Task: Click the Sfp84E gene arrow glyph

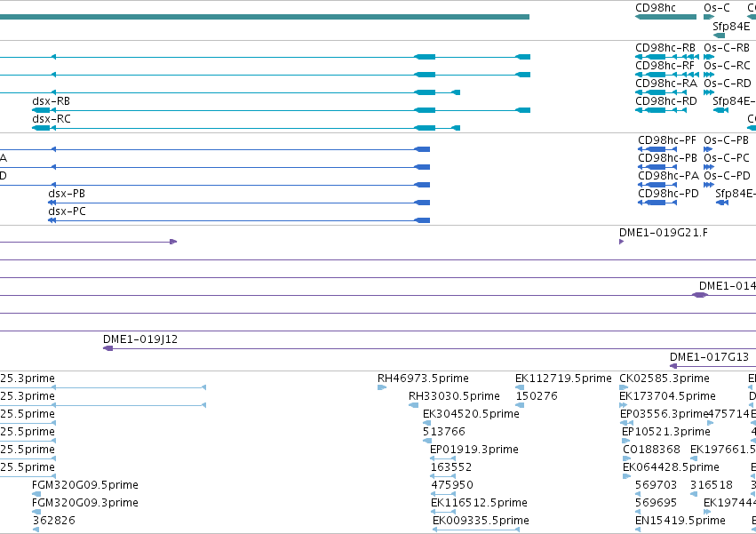Action: coord(719,36)
